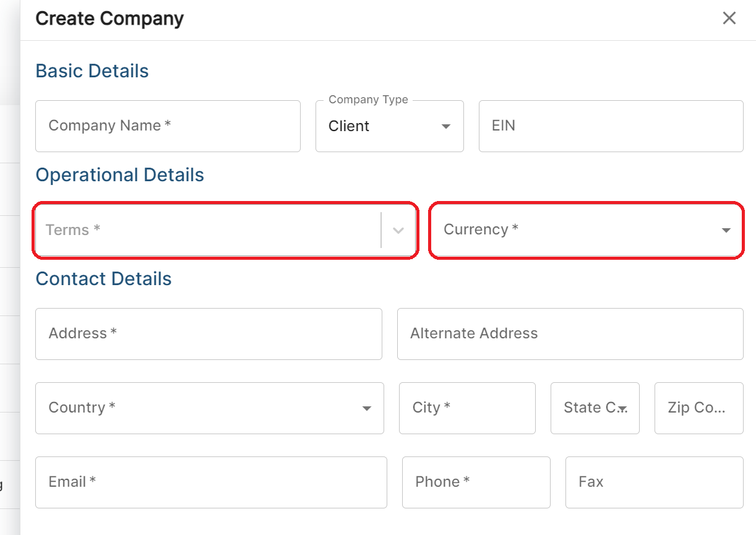Click the Fax input field

[653, 482]
